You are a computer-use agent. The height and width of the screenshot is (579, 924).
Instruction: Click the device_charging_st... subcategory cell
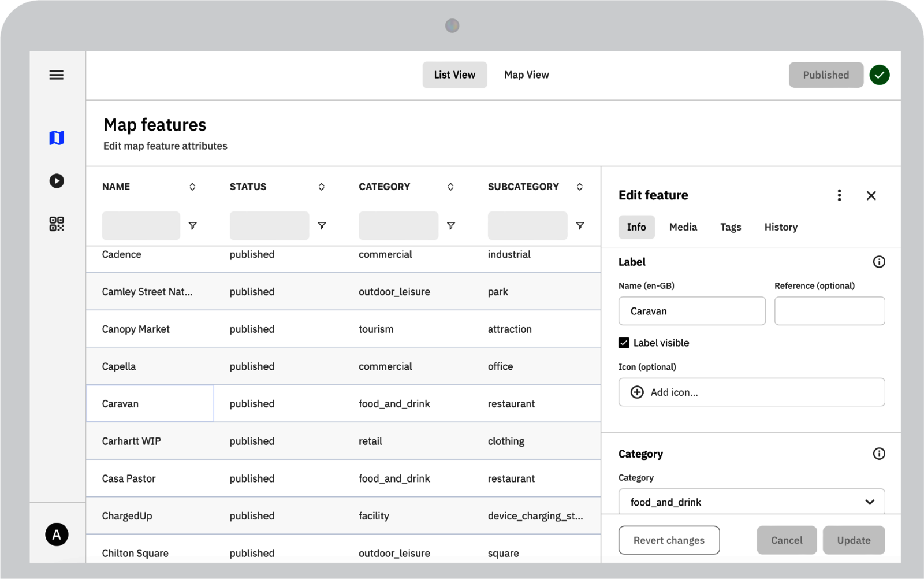(x=535, y=516)
